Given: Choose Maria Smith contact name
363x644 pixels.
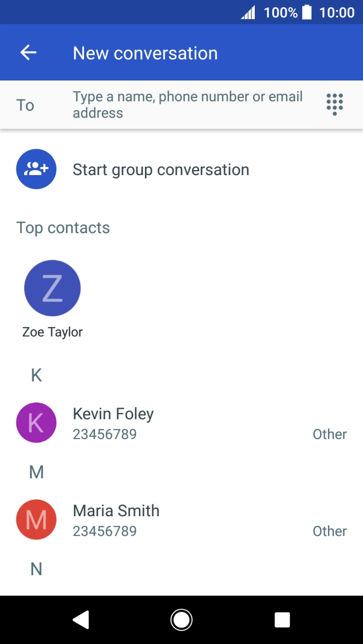Looking at the screenshot, I should tap(116, 511).
